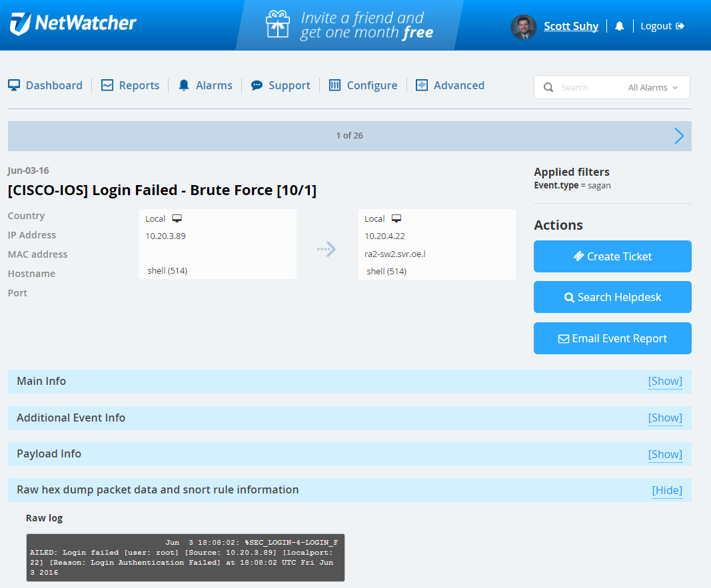Click the gift box invite-a-friend icon

277,25
